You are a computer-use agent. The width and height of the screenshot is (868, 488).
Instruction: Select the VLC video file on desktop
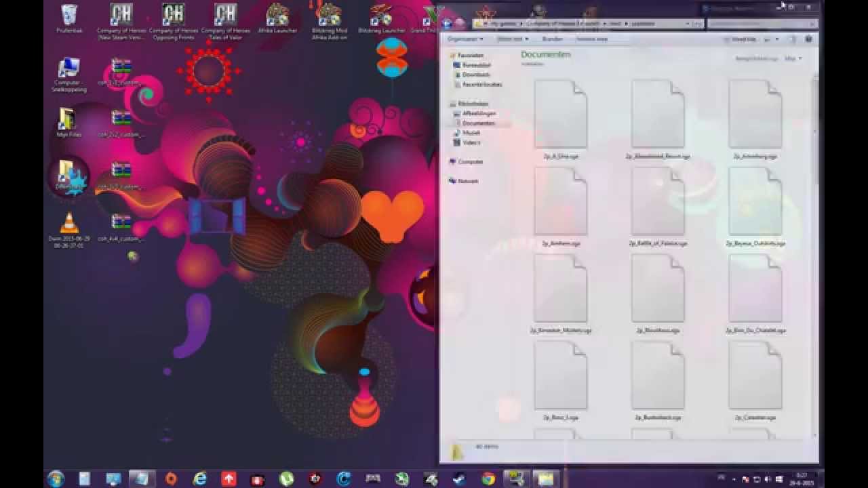tap(69, 230)
